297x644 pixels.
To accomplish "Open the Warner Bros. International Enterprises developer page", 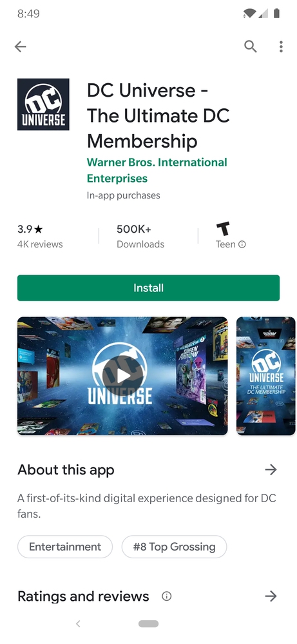I will point(157,170).
